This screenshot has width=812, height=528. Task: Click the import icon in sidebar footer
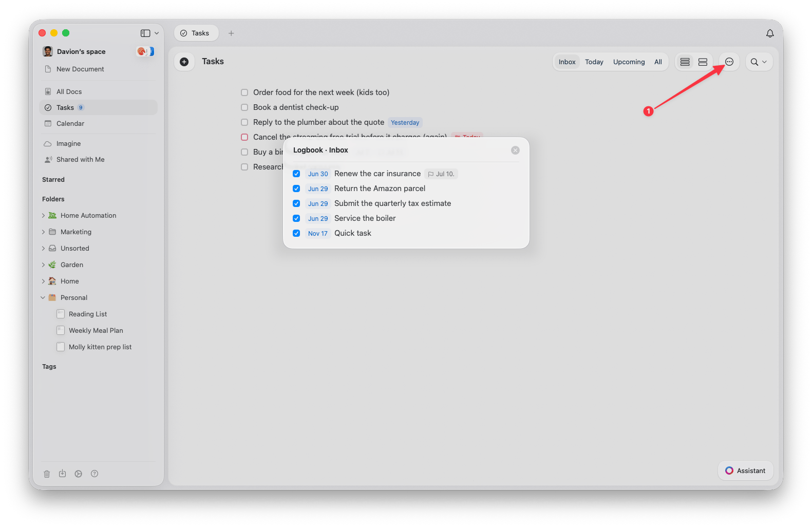pos(62,474)
